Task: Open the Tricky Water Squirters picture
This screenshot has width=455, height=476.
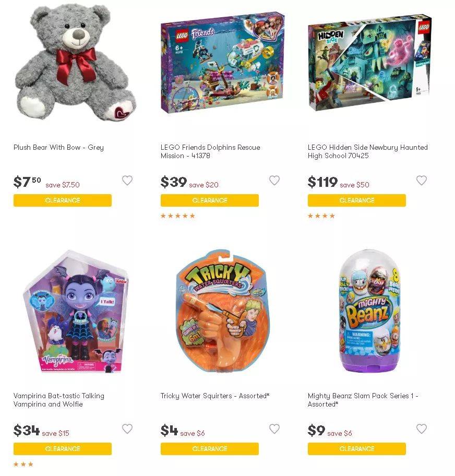Action: click(222, 311)
